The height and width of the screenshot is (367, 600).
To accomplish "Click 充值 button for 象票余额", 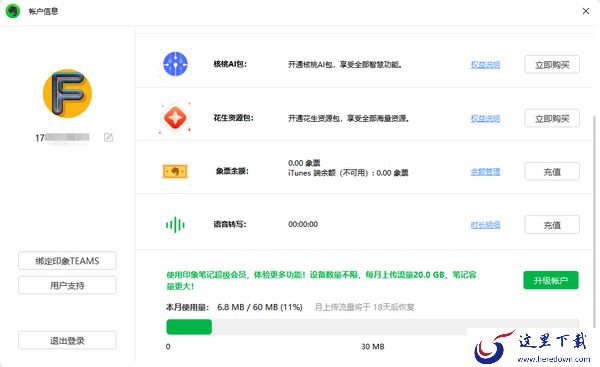I will (552, 172).
